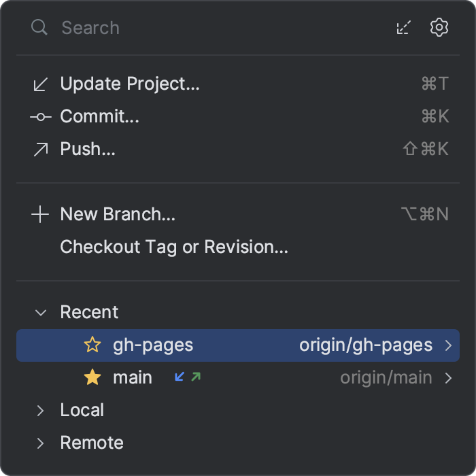Unfavorite the main branch via filled star
This screenshot has height=476, width=476.
pos(92,377)
